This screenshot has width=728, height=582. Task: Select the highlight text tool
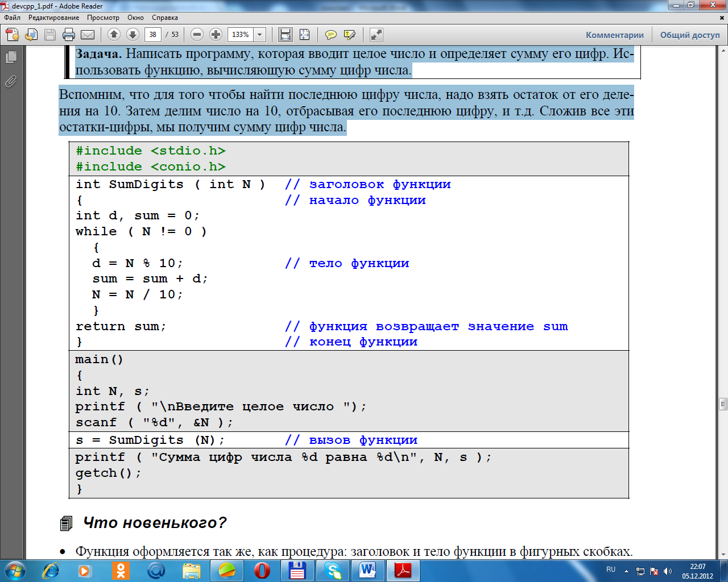[x=350, y=35]
